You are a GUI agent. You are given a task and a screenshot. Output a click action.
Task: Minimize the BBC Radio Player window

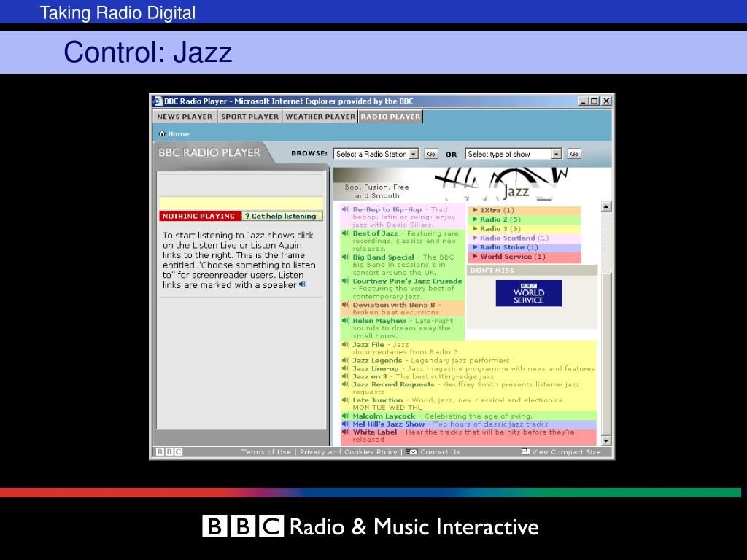(584, 101)
